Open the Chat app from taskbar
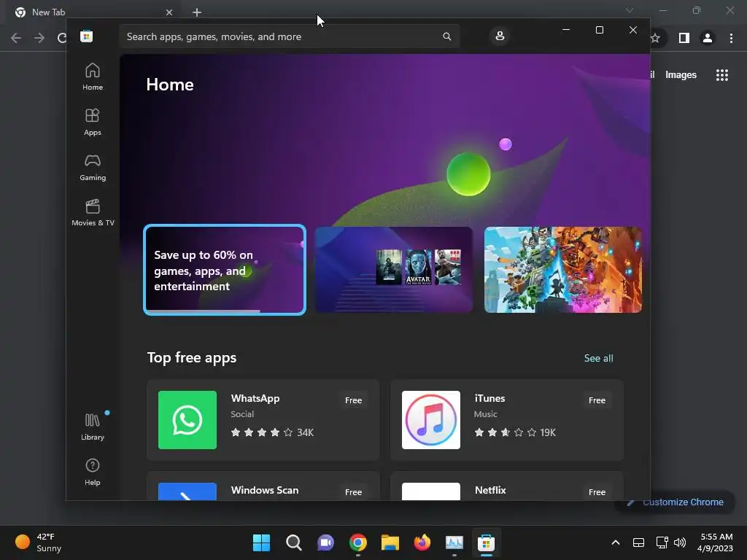The image size is (747, 560). tap(326, 542)
